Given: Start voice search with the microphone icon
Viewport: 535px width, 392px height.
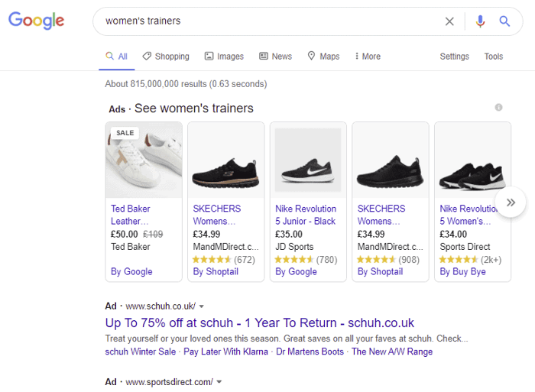Looking at the screenshot, I should pos(480,21).
